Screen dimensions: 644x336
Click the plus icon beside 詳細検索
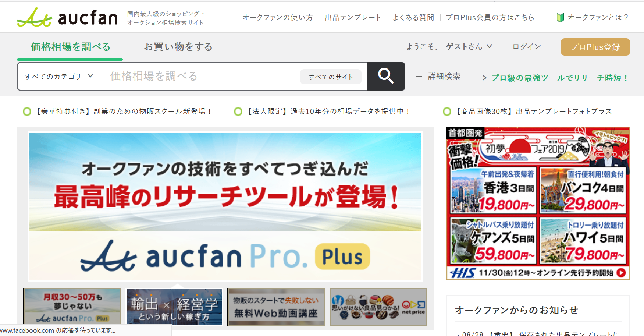click(419, 76)
